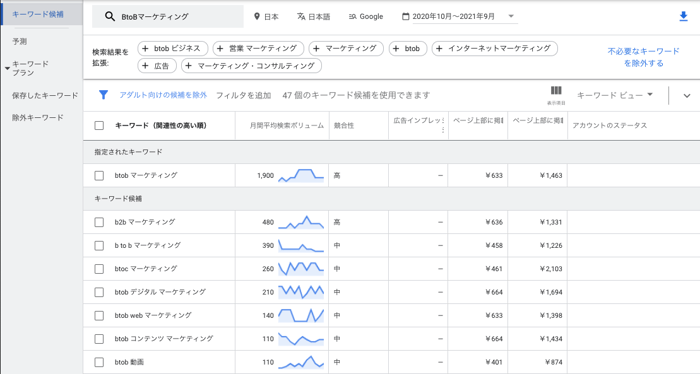Click the trend sparkline for btob 動画
700x374 pixels.
pos(301,362)
